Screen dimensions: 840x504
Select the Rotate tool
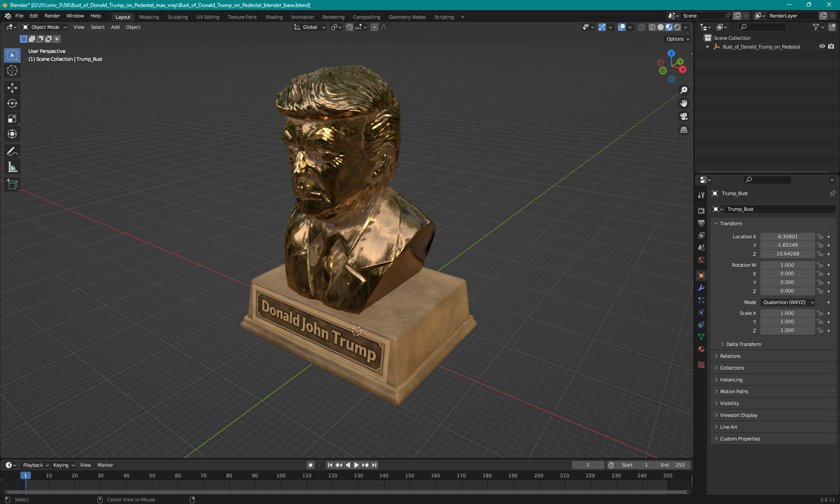pyautogui.click(x=12, y=103)
